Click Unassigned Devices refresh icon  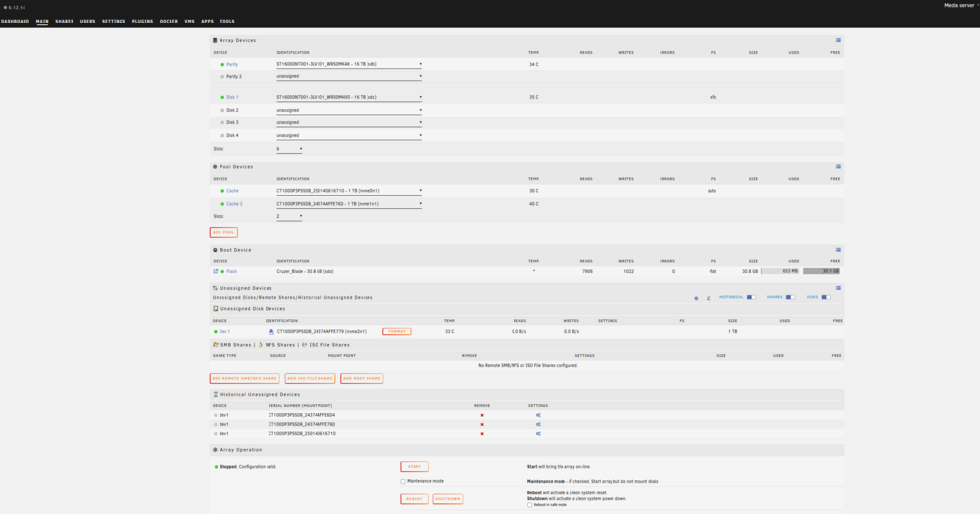click(709, 298)
